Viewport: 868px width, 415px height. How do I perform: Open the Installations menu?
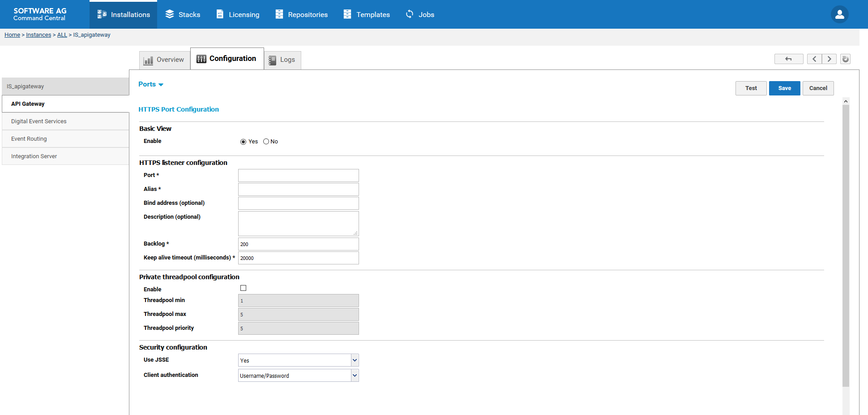point(124,14)
